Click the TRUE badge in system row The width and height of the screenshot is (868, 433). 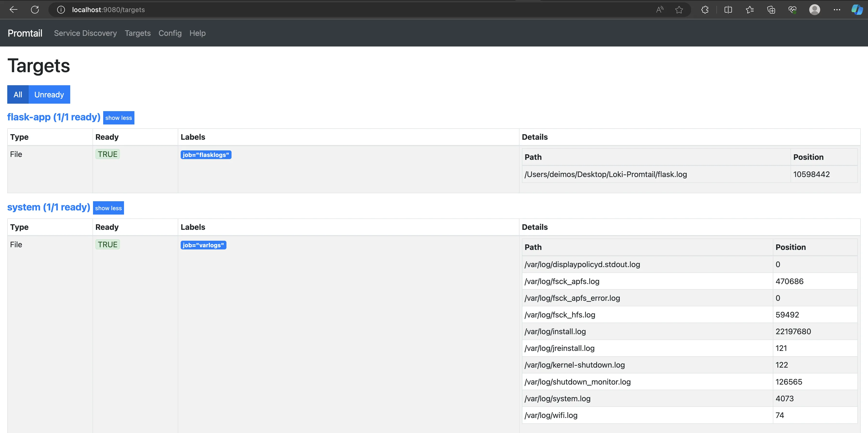click(x=108, y=244)
